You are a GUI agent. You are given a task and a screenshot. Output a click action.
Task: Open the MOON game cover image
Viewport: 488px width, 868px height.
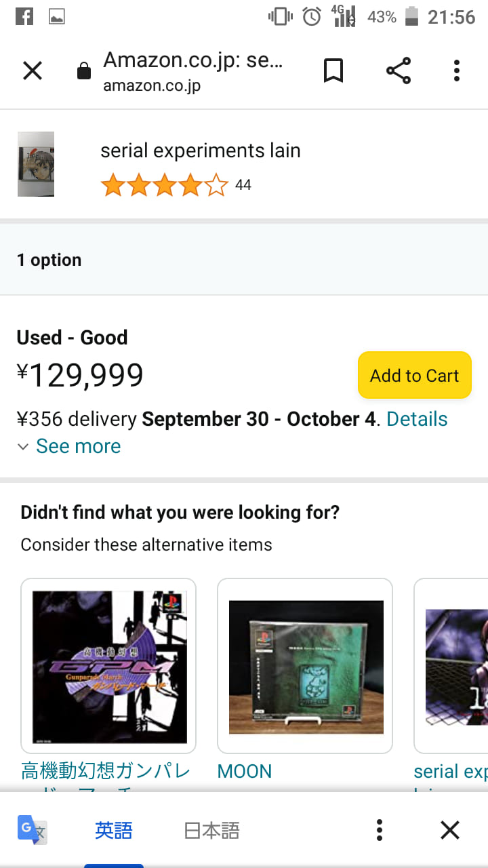[305, 666]
